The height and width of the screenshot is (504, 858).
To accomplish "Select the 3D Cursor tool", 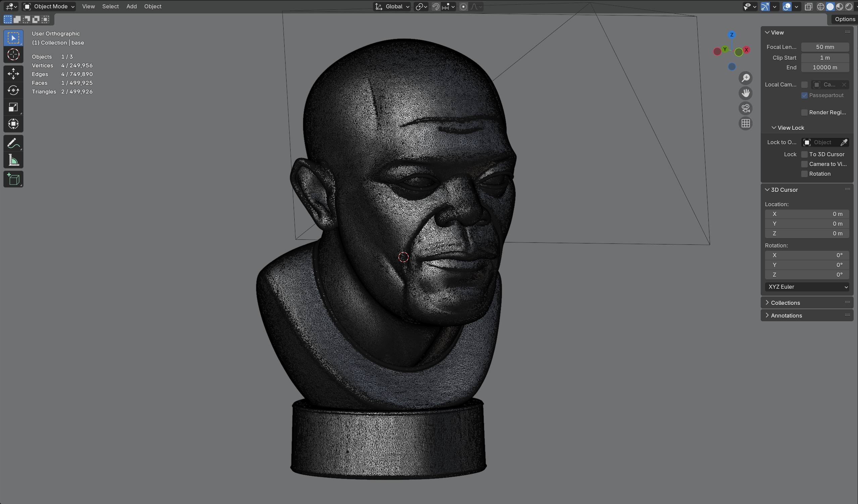I will [13, 54].
